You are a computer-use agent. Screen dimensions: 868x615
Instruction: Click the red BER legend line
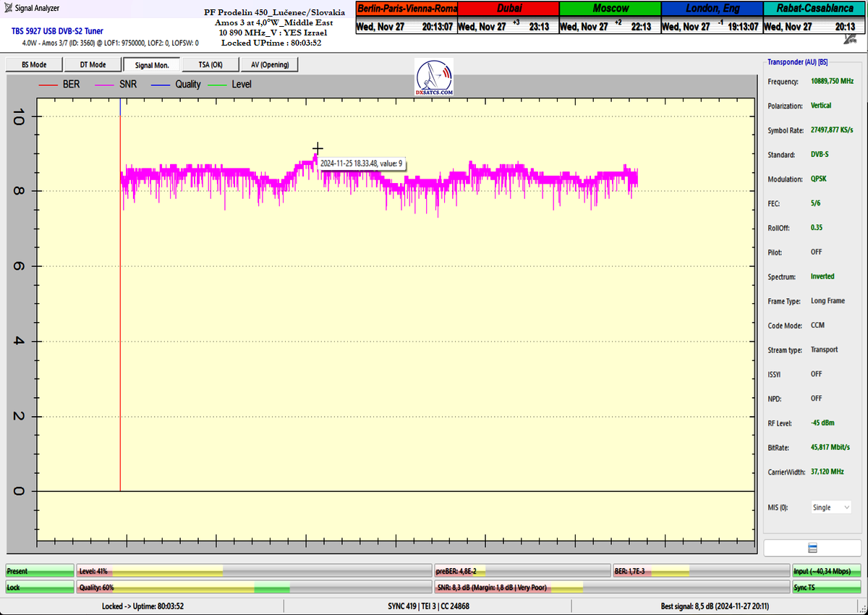[x=48, y=85]
